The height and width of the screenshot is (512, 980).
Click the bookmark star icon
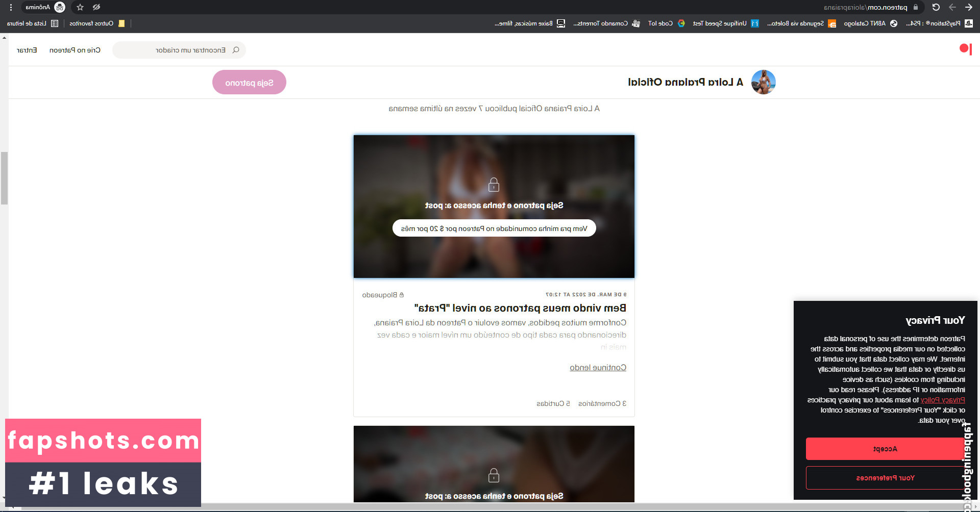tap(80, 7)
